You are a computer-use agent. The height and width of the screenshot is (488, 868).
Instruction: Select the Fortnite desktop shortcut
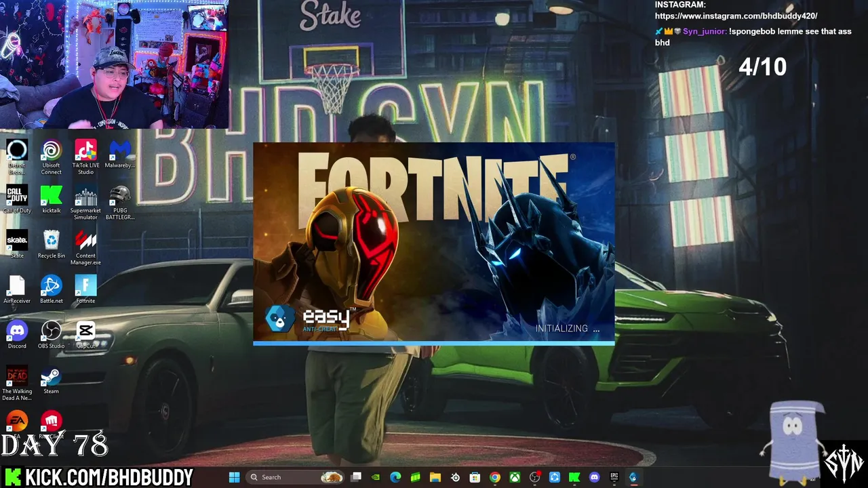coord(85,290)
